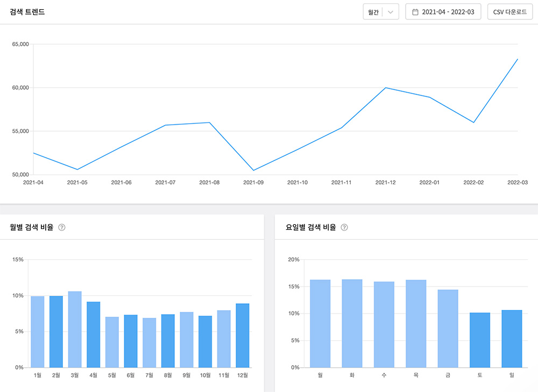Click the 2021-11 x-axis label
The height and width of the screenshot is (392, 538).
pos(342,182)
